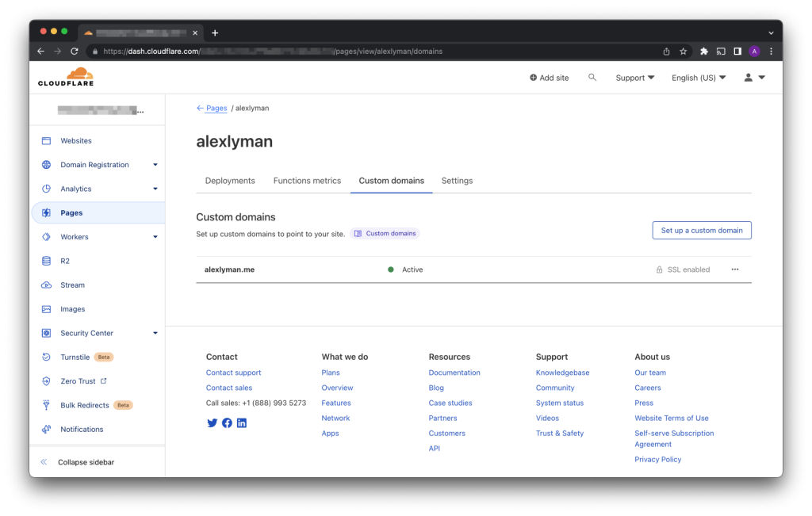Screen dimensions: 812x516
Task: Open the R2 storage sidebar icon
Action: (x=46, y=261)
